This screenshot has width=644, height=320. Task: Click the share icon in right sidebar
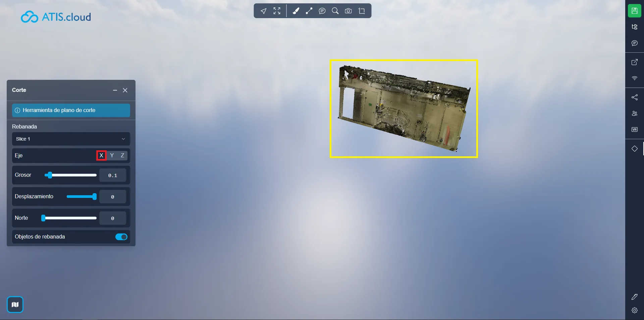(634, 97)
